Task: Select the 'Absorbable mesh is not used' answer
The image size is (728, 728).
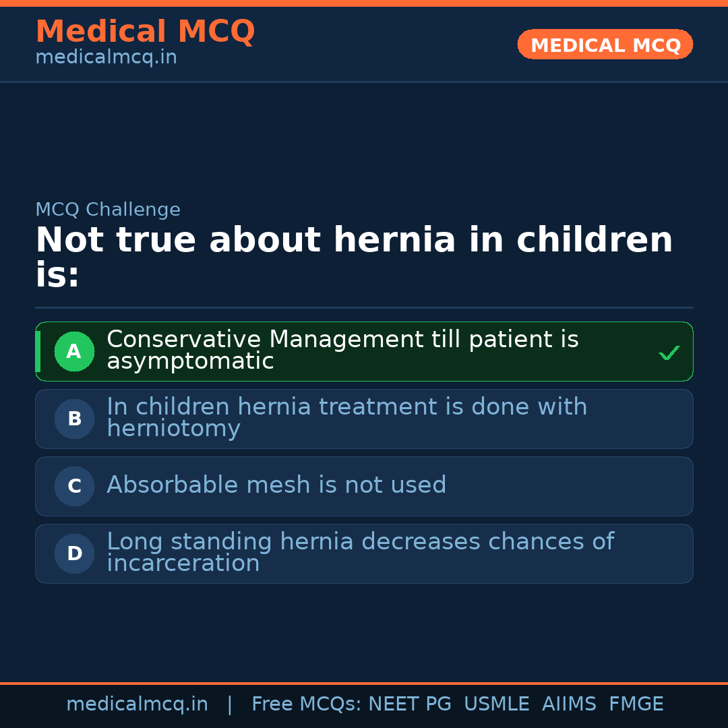Action: [x=276, y=485]
